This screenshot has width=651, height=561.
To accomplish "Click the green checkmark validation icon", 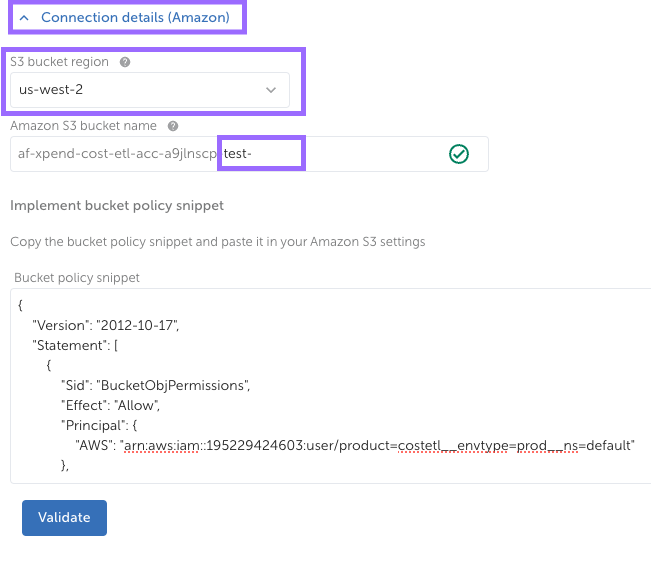I will click(x=458, y=154).
